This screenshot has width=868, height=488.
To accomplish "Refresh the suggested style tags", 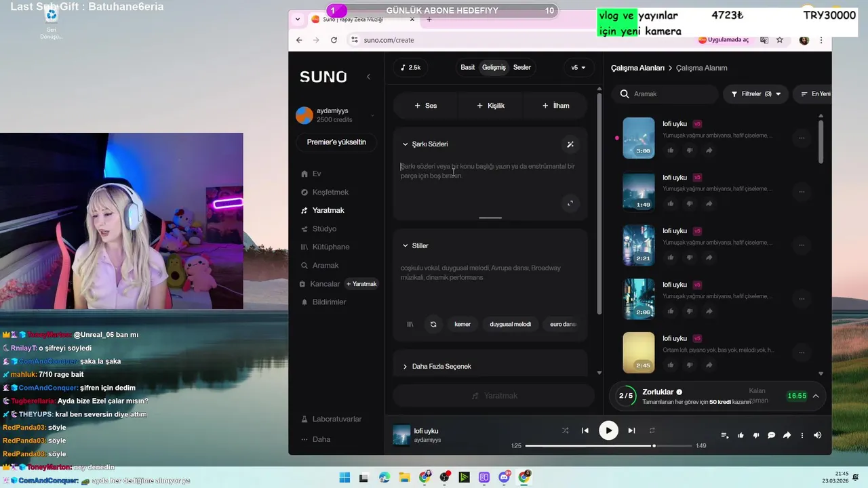I will click(x=433, y=324).
